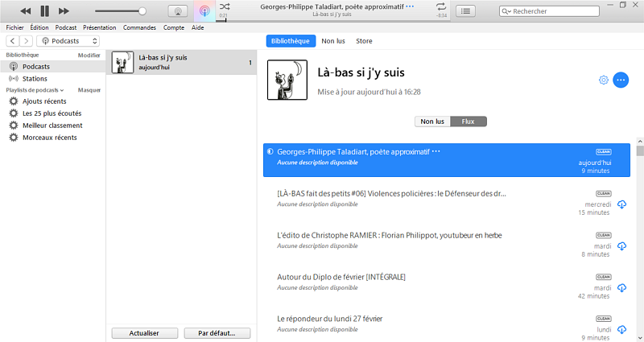Click the scrollbar up arrow

(x=640, y=142)
